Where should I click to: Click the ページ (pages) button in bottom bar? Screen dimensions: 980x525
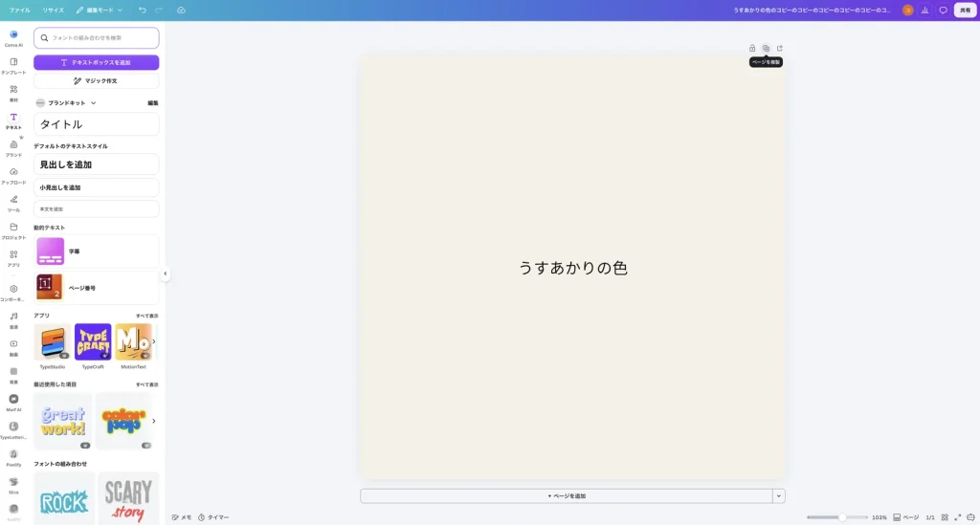tap(905, 517)
